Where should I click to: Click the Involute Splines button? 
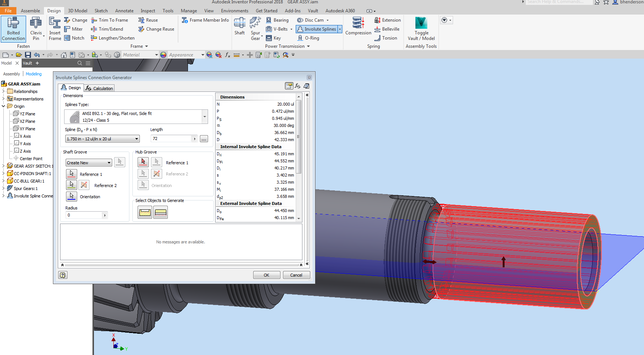[x=317, y=29]
